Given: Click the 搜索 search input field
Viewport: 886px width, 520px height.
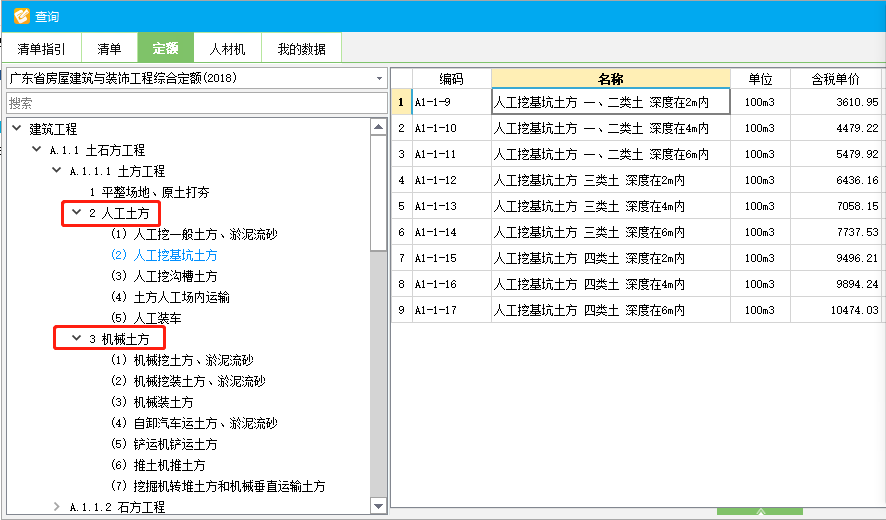Looking at the screenshot, I should coord(197,103).
